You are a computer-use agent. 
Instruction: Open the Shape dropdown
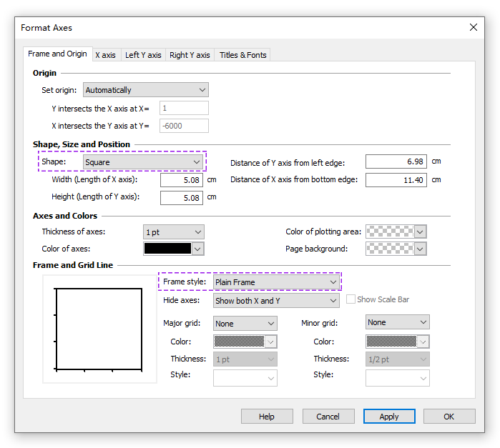[x=143, y=162]
